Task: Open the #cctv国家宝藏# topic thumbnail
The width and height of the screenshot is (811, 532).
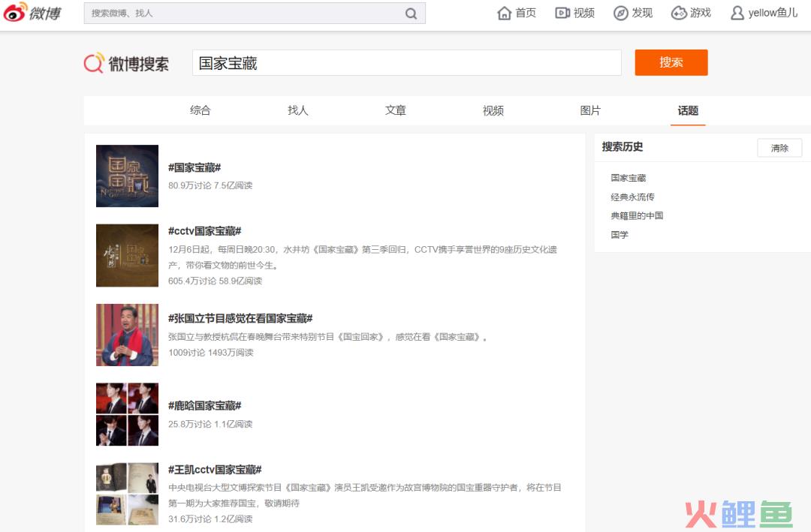Action: [127, 255]
